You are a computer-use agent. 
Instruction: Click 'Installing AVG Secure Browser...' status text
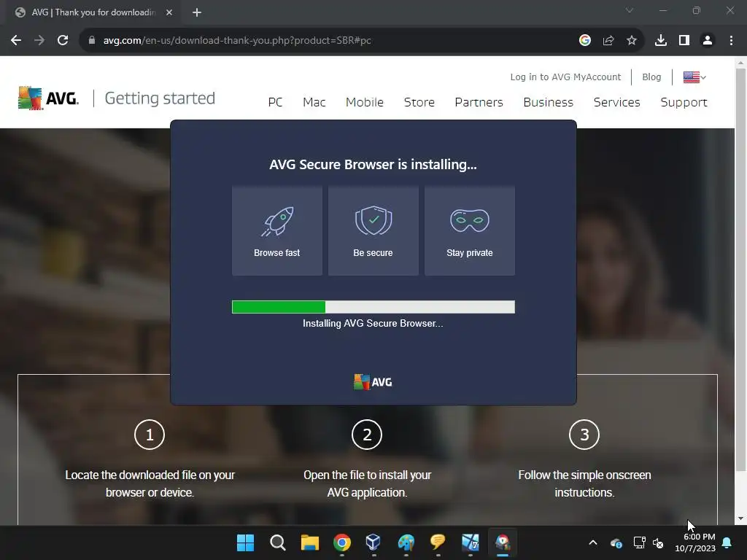click(373, 323)
